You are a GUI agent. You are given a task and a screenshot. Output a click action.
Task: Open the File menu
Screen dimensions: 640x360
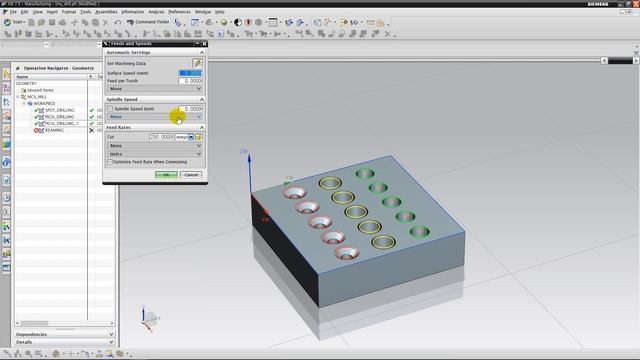point(13,12)
